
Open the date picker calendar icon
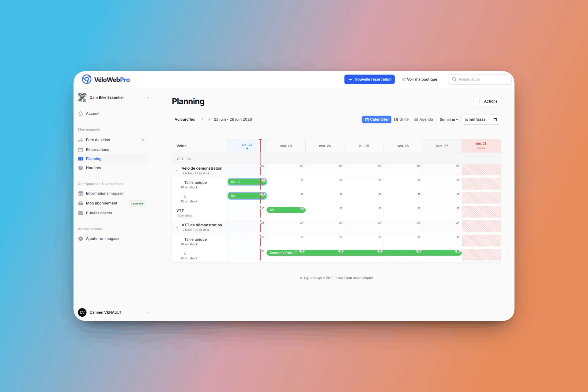[495, 119]
